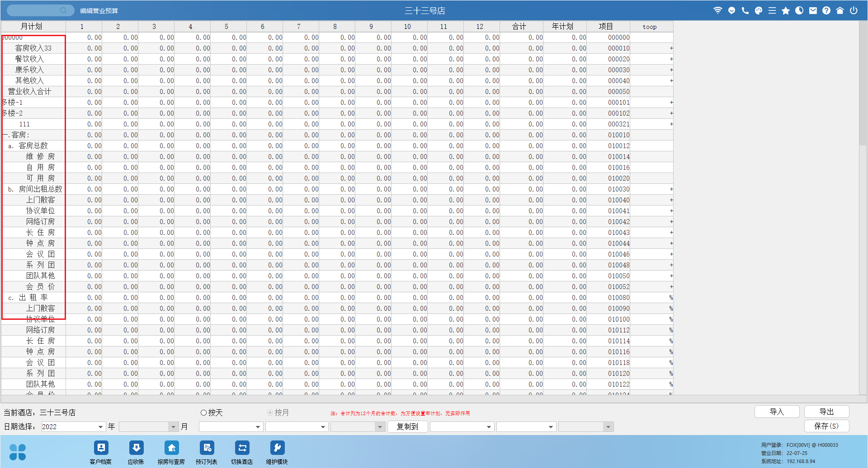Go to the home icon

[x=840, y=10]
